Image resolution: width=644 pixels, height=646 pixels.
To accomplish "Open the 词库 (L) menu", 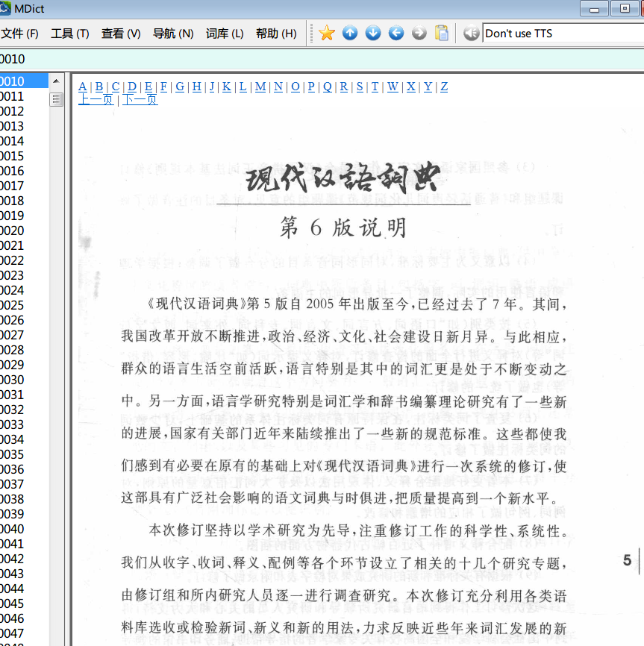I will [225, 34].
